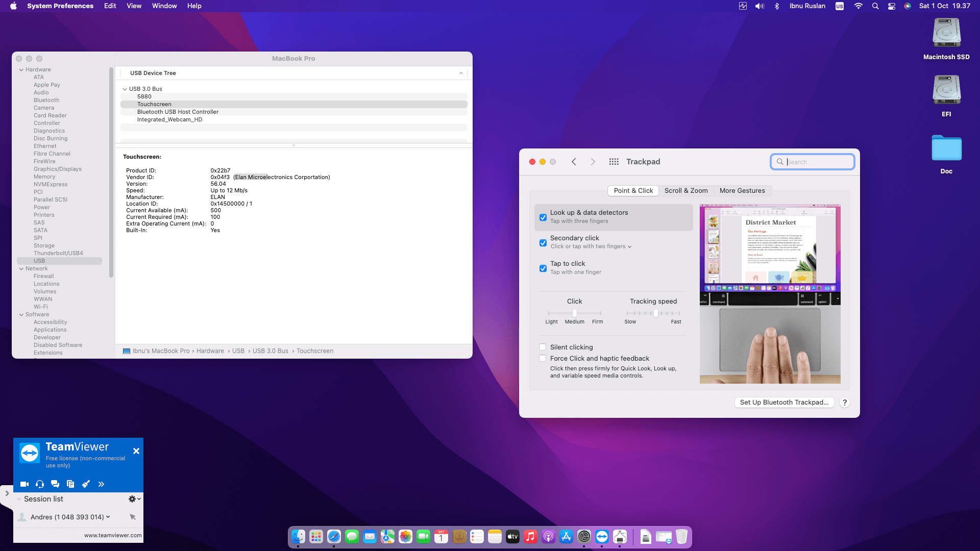Collapse the Software section in sidebar
This screenshot has width=980, height=551.
pos(21,315)
